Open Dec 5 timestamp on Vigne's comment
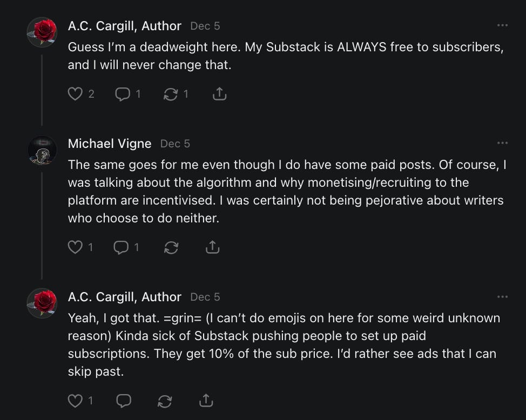526x420 pixels. [x=175, y=144]
